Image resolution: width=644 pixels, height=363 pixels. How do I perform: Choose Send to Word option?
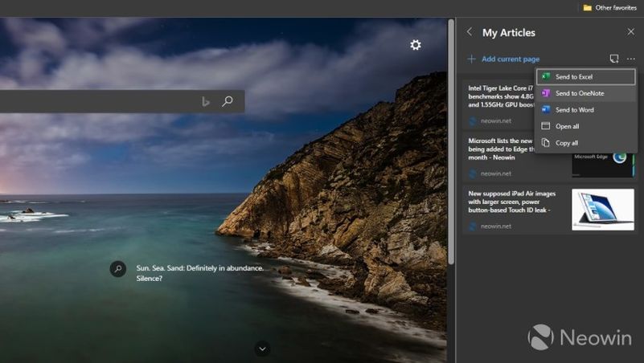tap(586, 110)
